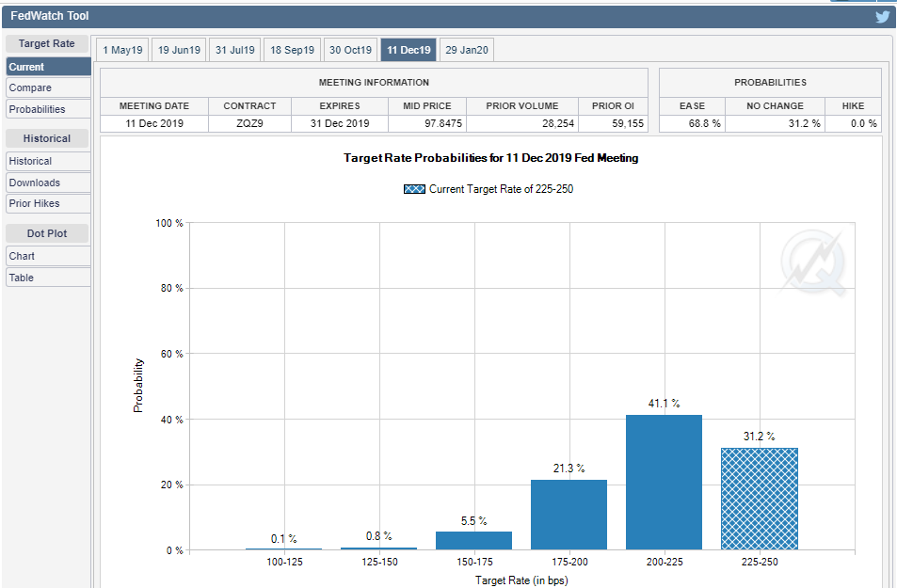Open the Compare view in sidebar
897x588 pixels.
(x=48, y=87)
